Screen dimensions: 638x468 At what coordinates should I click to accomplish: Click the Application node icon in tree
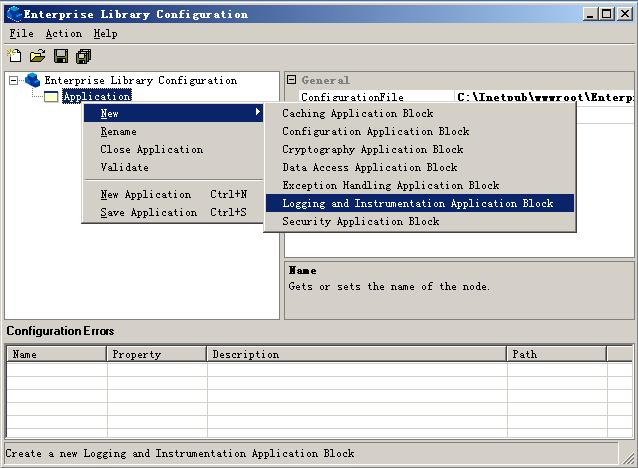tap(51, 97)
